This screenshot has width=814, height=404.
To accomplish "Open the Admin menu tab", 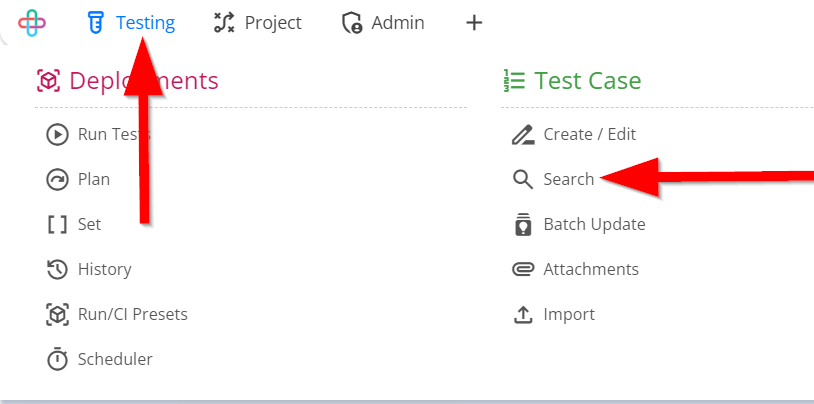I will tap(383, 23).
